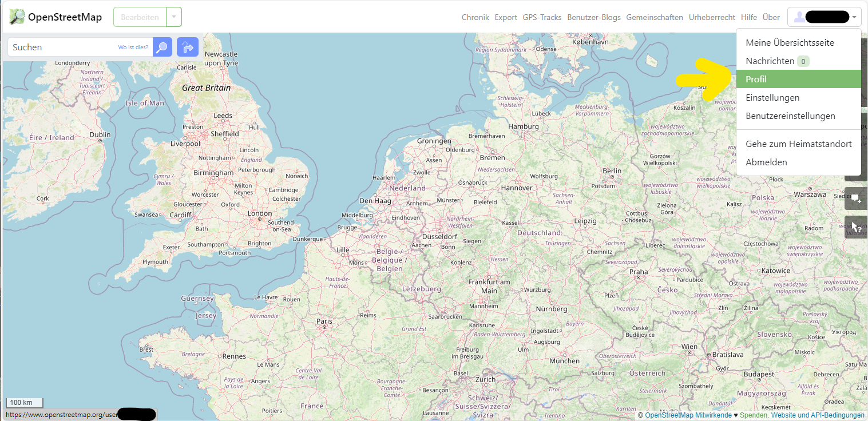Viewport: 868px width, 421px height.
Task: Click the München label on map
Action: click(564, 361)
